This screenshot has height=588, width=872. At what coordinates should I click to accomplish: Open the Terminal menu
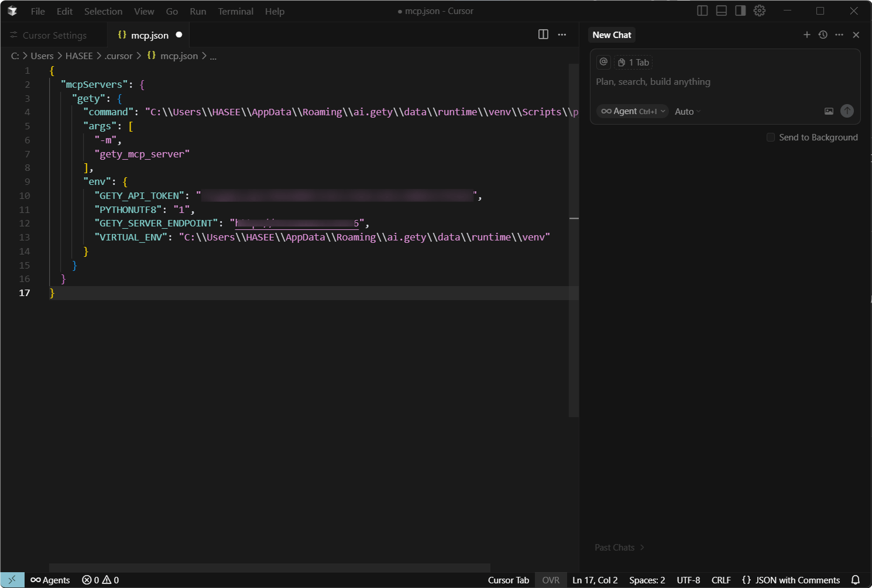point(236,11)
